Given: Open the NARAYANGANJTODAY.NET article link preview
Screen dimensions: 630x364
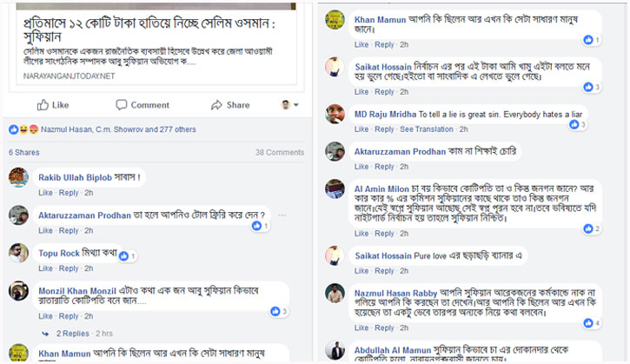Looking at the screenshot, I should [x=156, y=44].
